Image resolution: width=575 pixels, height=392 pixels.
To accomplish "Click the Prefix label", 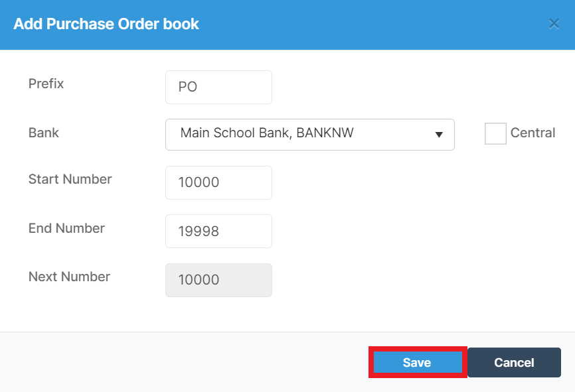I will (46, 84).
